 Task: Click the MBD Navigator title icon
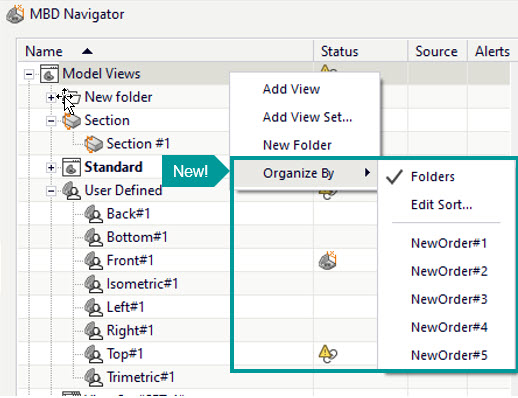click(x=15, y=14)
